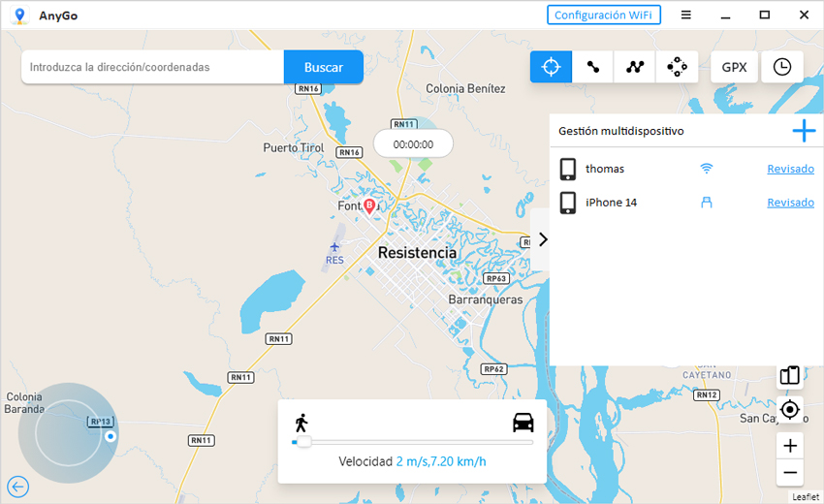Screen dimensions: 824x504
Task: Open the hamburger menu in title bar
Action: 686,15
